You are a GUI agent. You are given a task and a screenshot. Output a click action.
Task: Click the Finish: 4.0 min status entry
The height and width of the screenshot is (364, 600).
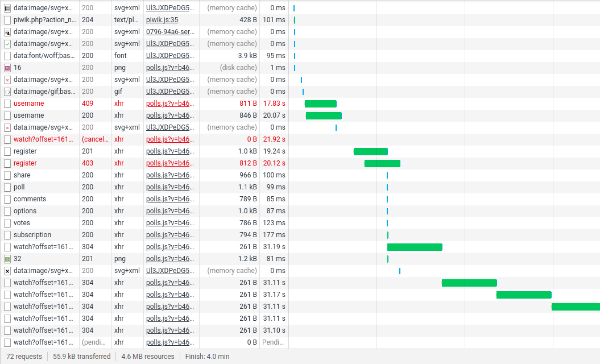[x=208, y=357]
